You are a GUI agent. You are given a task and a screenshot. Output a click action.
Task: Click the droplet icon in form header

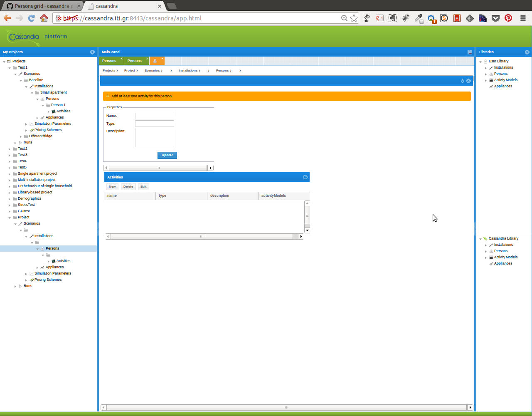pyautogui.click(x=463, y=81)
